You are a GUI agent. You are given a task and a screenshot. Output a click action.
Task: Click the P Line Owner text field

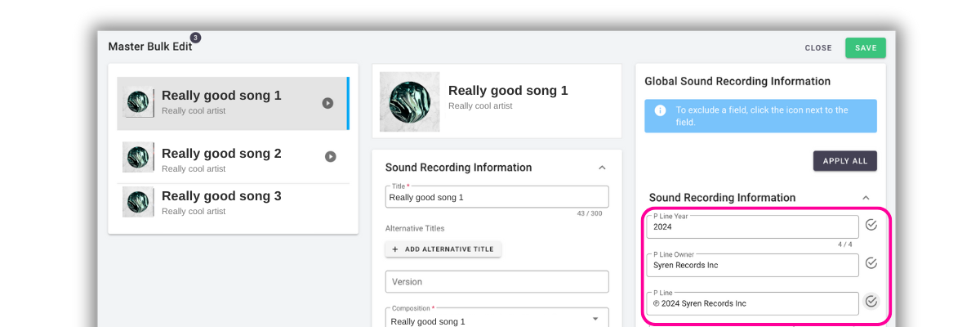coord(751,266)
